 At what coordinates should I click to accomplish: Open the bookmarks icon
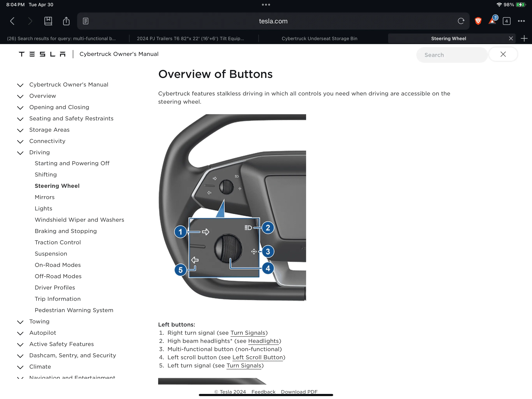(x=48, y=21)
